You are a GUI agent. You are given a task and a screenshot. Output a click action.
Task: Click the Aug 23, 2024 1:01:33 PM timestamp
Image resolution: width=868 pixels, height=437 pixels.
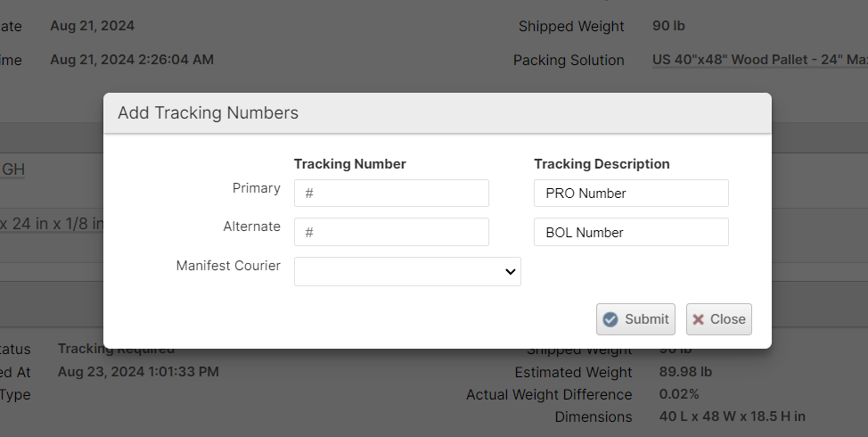click(x=138, y=371)
